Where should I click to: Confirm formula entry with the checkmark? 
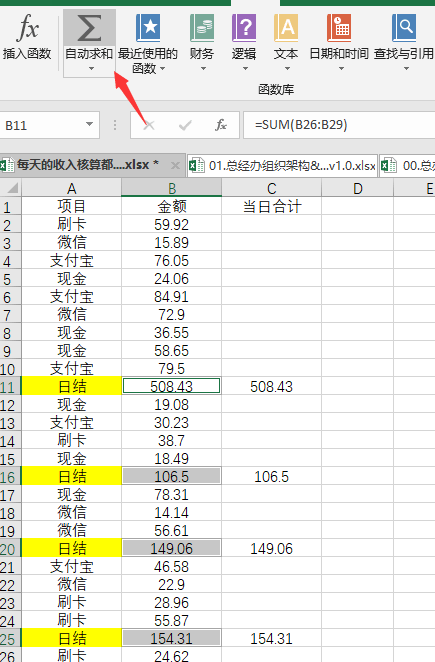click(185, 125)
